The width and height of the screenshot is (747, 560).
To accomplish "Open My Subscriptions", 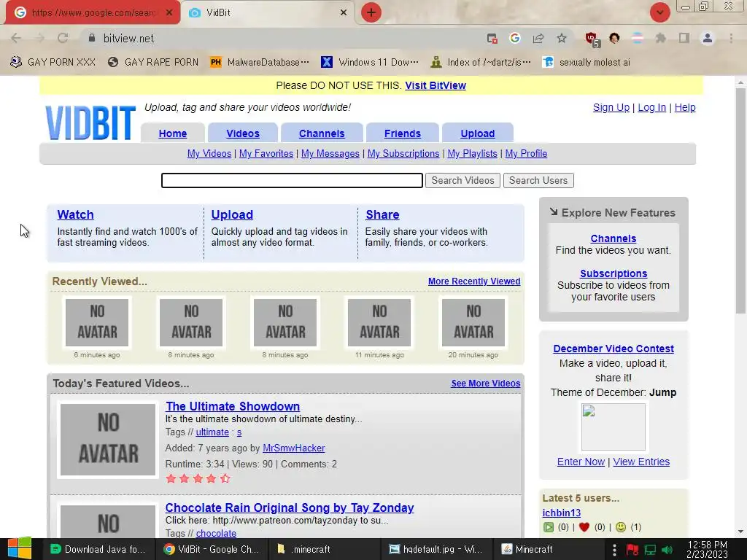I will (403, 154).
